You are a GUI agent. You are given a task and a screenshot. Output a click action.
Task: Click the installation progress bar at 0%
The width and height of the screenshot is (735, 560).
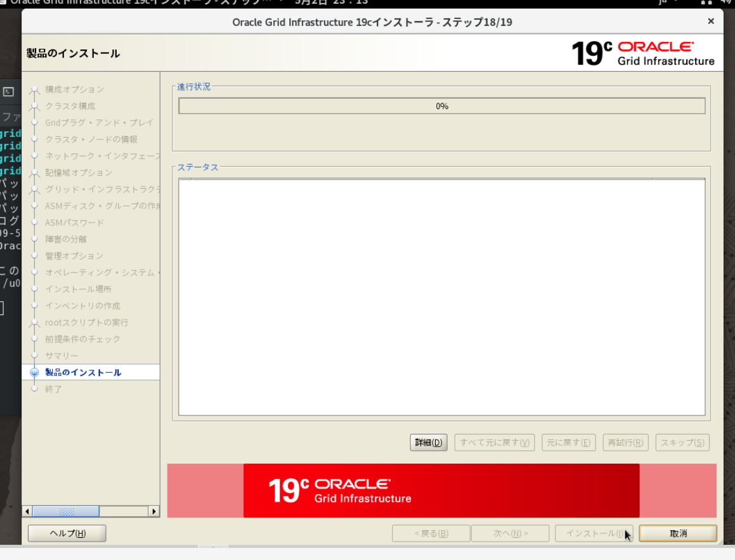(x=441, y=106)
